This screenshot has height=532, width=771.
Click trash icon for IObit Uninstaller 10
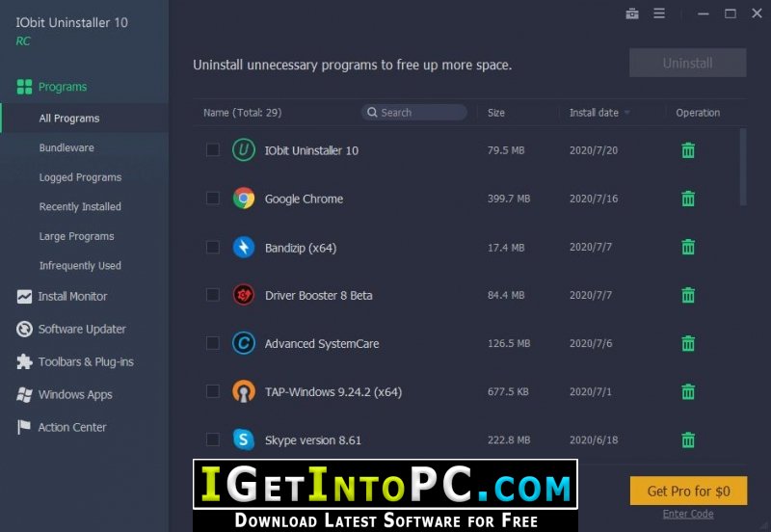click(x=688, y=150)
